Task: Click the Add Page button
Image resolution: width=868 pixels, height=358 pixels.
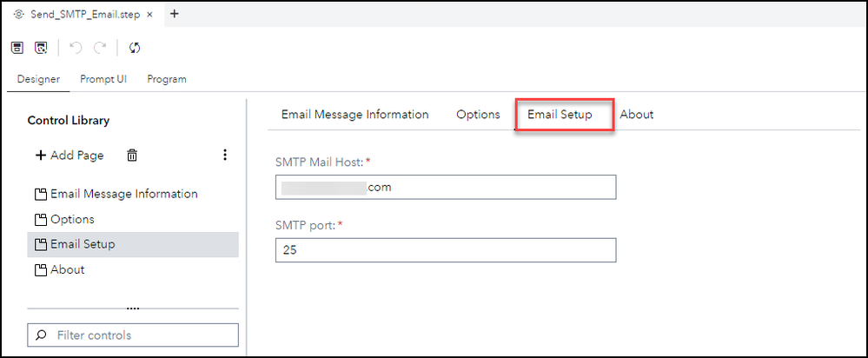Action: click(70, 156)
